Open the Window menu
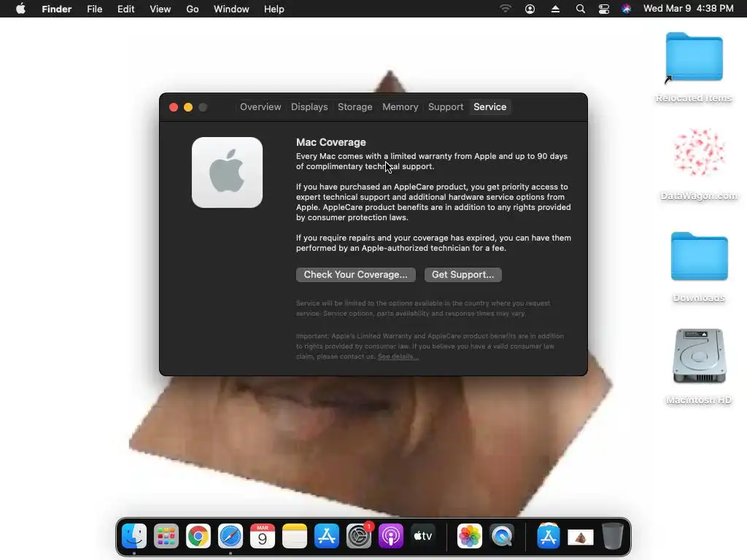The image size is (747, 560). pyautogui.click(x=231, y=9)
